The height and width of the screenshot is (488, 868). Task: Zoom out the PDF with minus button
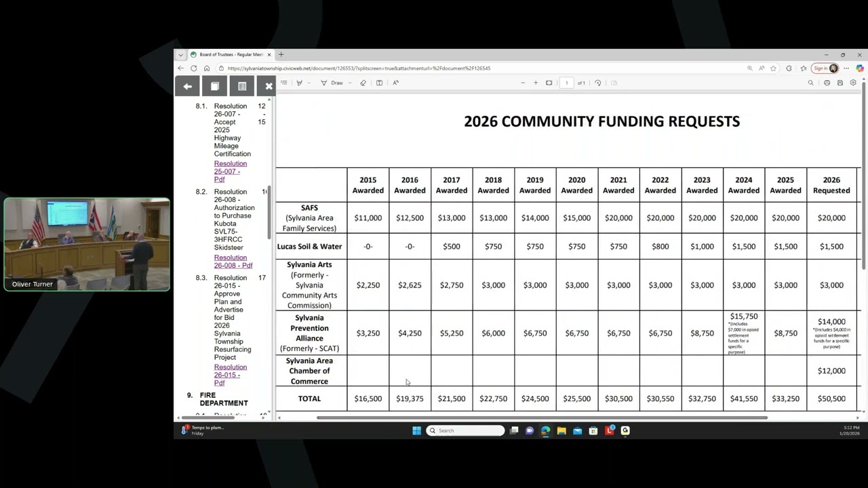(523, 83)
